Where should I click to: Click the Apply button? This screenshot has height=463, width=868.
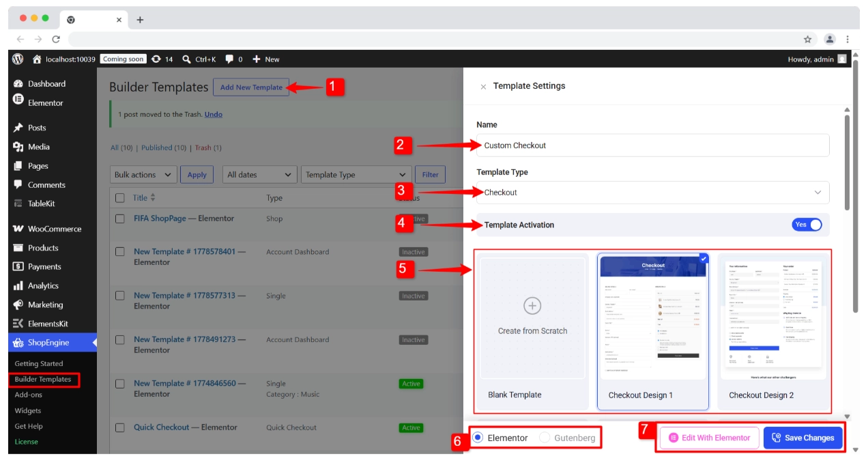pyautogui.click(x=197, y=175)
